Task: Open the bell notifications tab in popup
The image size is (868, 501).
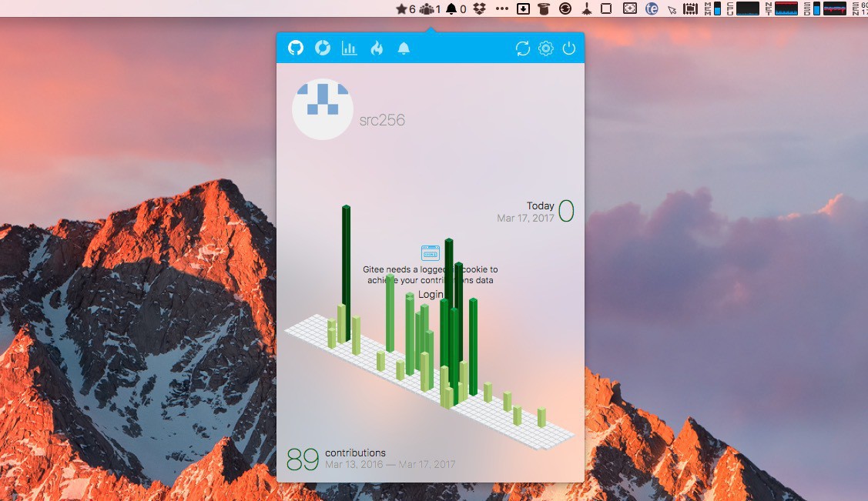Action: pyautogui.click(x=404, y=48)
